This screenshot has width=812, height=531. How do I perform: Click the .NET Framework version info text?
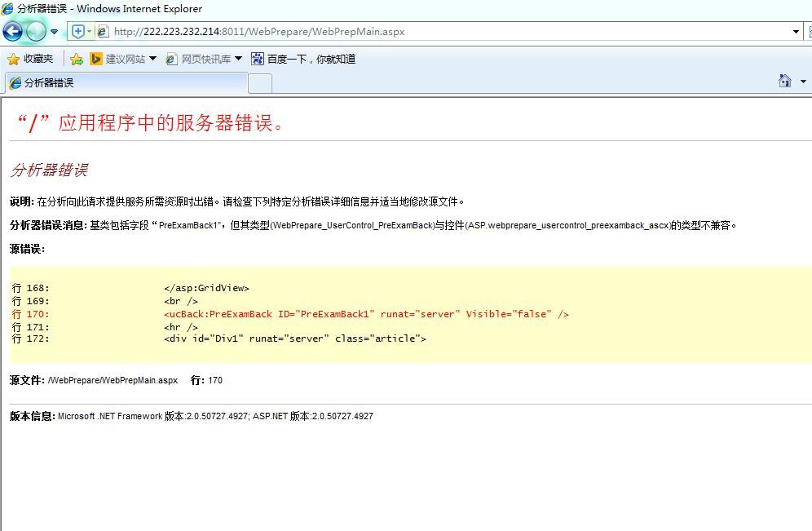click(215, 416)
